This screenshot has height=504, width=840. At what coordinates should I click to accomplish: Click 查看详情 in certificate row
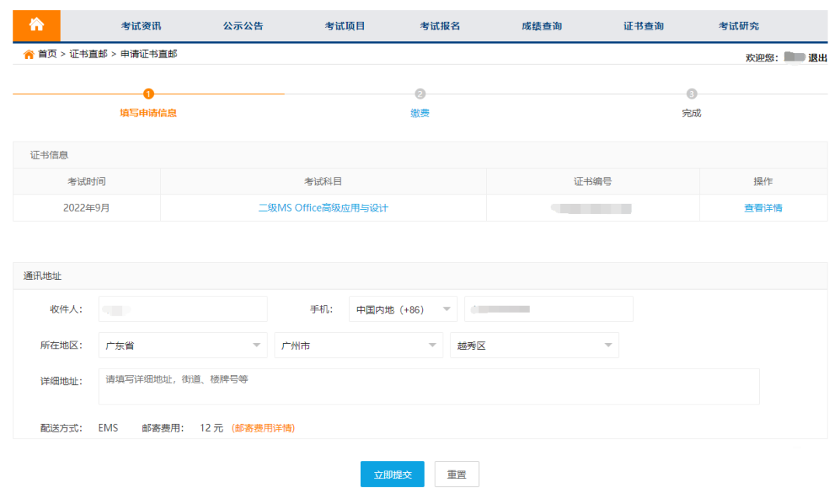coord(764,208)
